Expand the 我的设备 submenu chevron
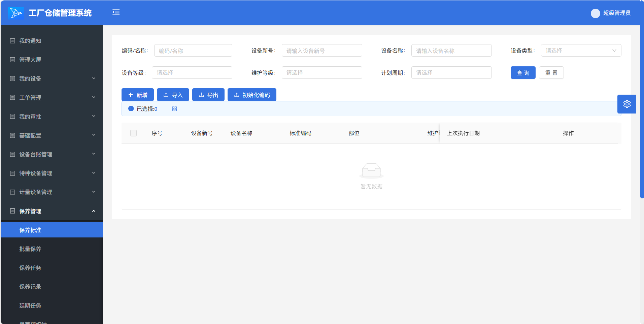Viewport: 644px width, 324px height. coord(94,78)
